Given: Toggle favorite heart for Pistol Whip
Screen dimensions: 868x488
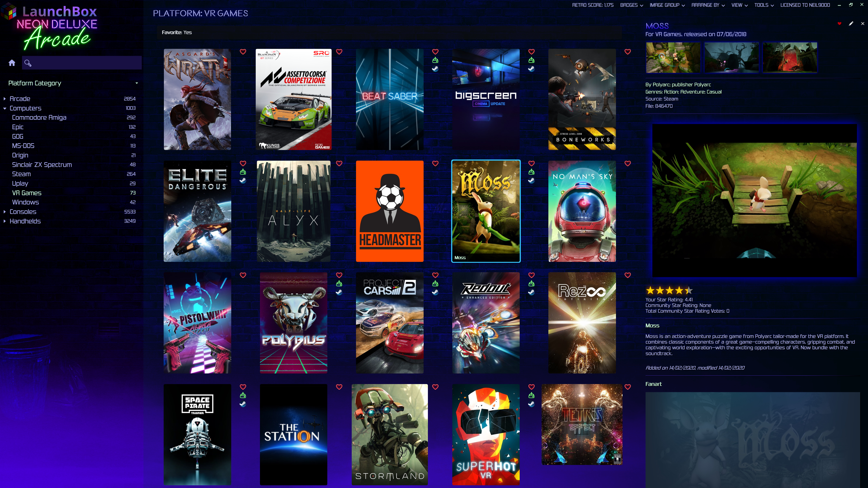Looking at the screenshot, I should tap(243, 275).
